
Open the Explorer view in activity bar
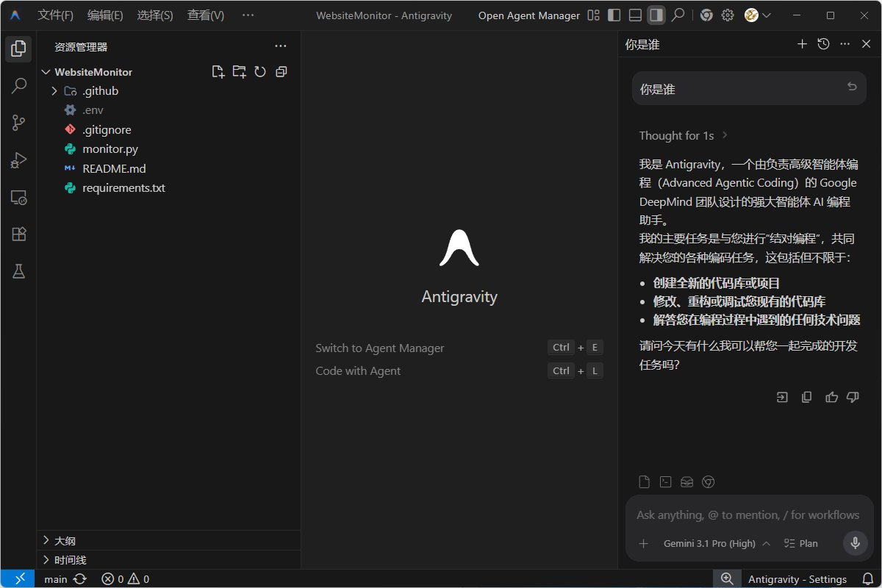click(19, 50)
